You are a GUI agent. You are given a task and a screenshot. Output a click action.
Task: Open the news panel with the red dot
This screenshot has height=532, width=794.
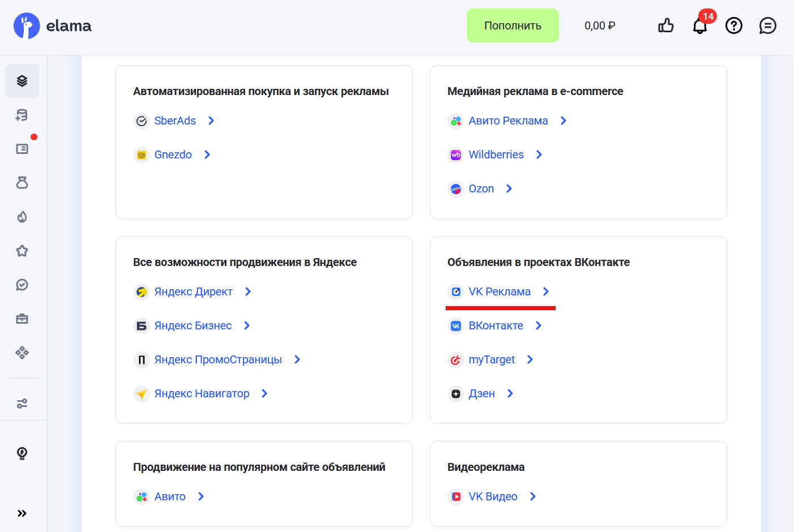[x=22, y=148]
